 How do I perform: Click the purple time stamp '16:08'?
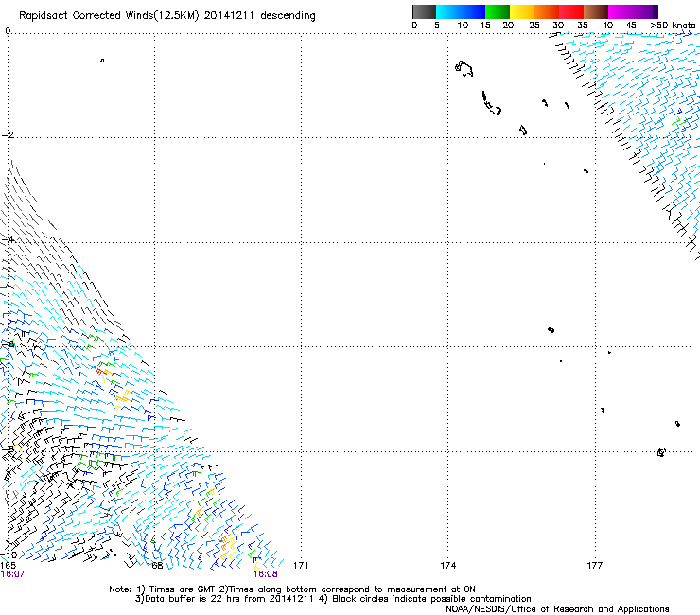point(265,574)
